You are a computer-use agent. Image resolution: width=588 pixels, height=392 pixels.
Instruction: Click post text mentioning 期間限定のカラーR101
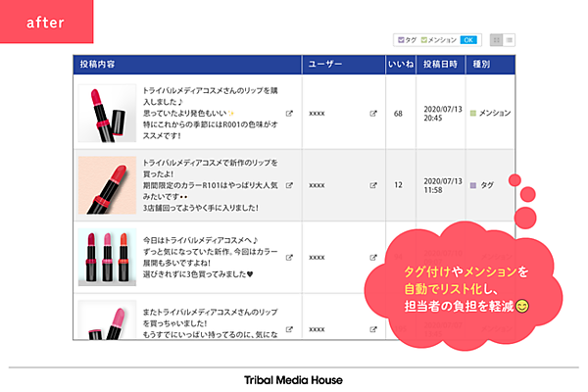211,185
